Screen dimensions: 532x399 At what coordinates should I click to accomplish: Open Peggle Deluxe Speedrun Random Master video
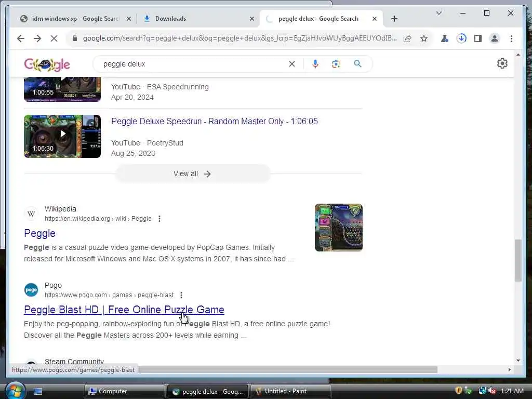click(x=215, y=122)
